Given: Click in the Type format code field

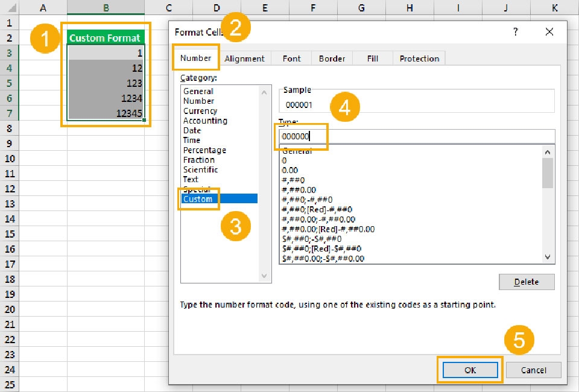Looking at the screenshot, I should pos(417,136).
